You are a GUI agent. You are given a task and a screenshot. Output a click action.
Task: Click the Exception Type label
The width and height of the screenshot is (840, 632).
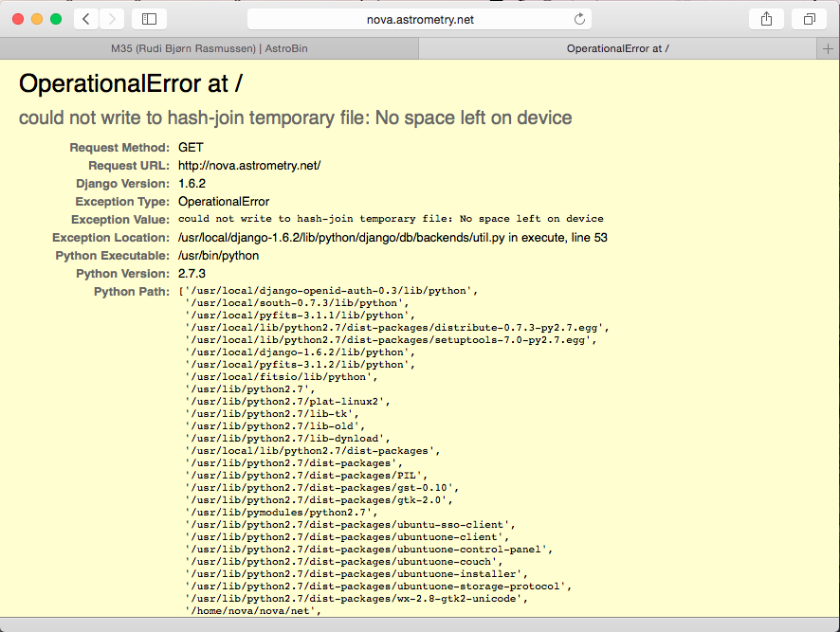122,202
